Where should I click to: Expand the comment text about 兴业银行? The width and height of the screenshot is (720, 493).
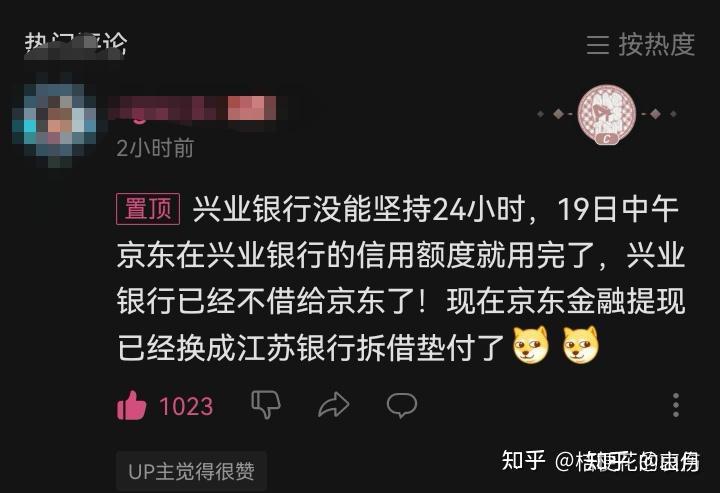click(401, 278)
